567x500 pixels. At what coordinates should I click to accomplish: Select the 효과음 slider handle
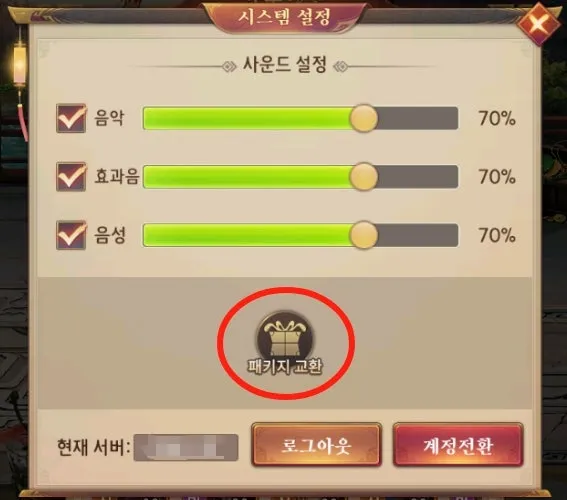coord(363,176)
